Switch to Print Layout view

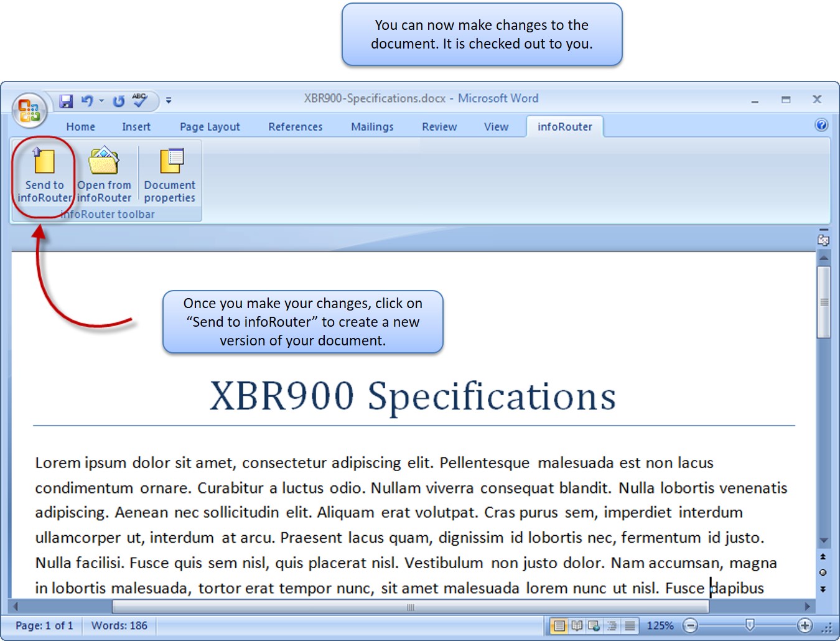coord(559,625)
